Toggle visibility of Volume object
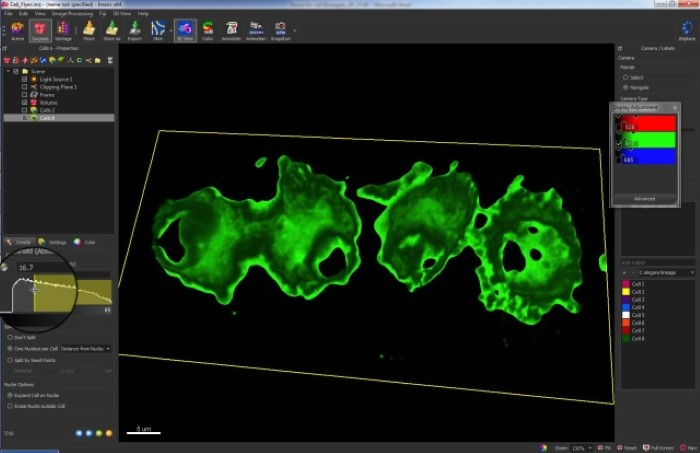 (24, 102)
